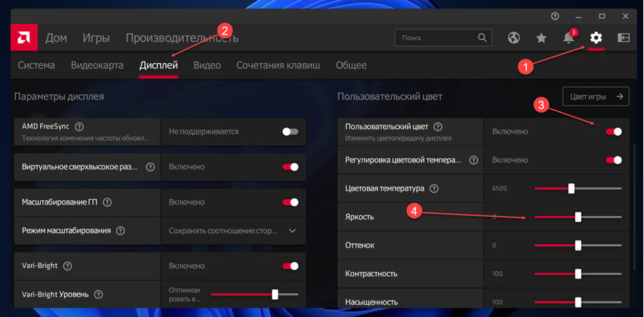Click the help question mark in title bar
The width and height of the screenshot is (644, 317).
coord(555,16)
